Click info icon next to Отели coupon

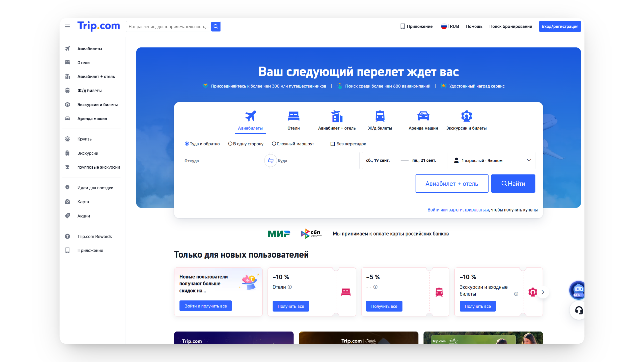pos(290,287)
